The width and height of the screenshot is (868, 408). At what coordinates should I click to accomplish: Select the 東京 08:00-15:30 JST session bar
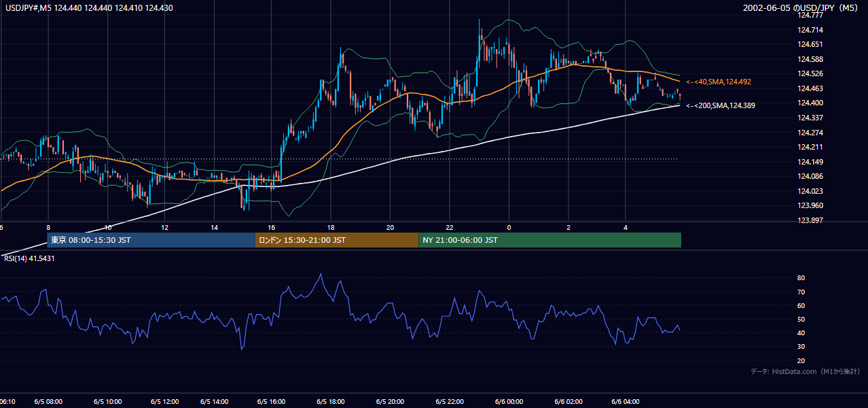point(151,240)
